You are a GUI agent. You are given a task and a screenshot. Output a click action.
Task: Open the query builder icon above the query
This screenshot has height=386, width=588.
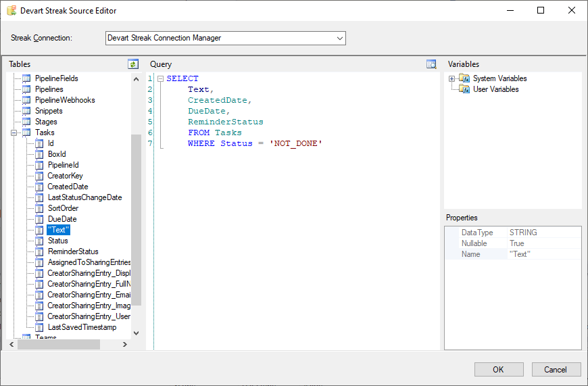pos(431,64)
